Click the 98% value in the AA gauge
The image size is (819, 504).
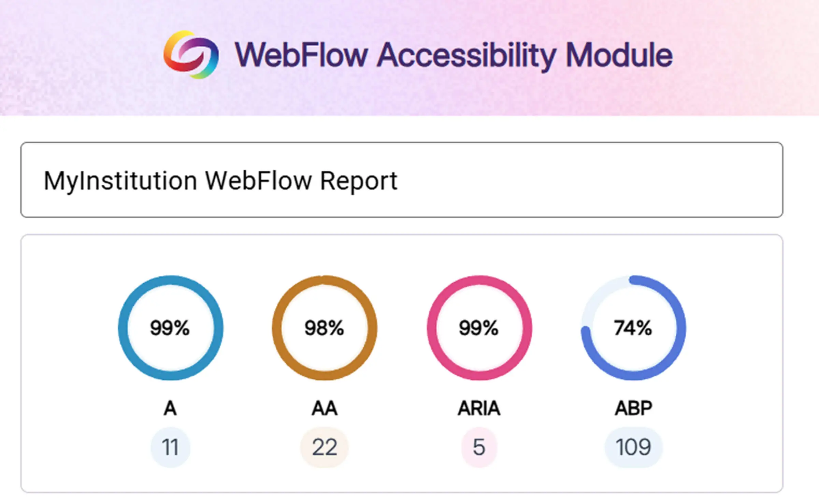coord(324,328)
